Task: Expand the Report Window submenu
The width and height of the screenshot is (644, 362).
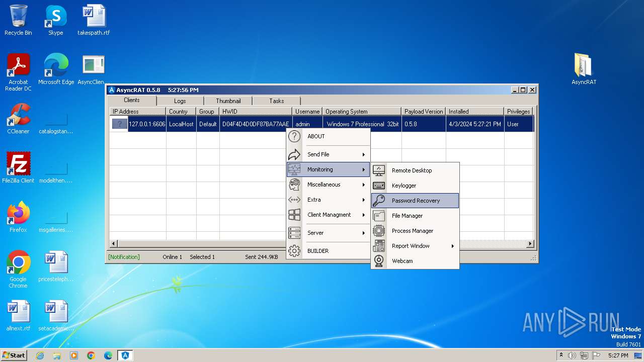Action: coord(453,246)
